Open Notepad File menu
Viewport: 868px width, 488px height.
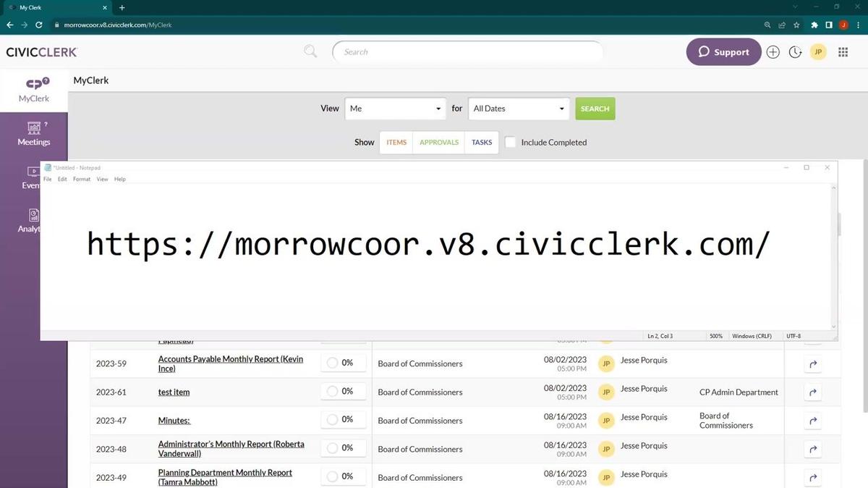pyautogui.click(x=48, y=179)
